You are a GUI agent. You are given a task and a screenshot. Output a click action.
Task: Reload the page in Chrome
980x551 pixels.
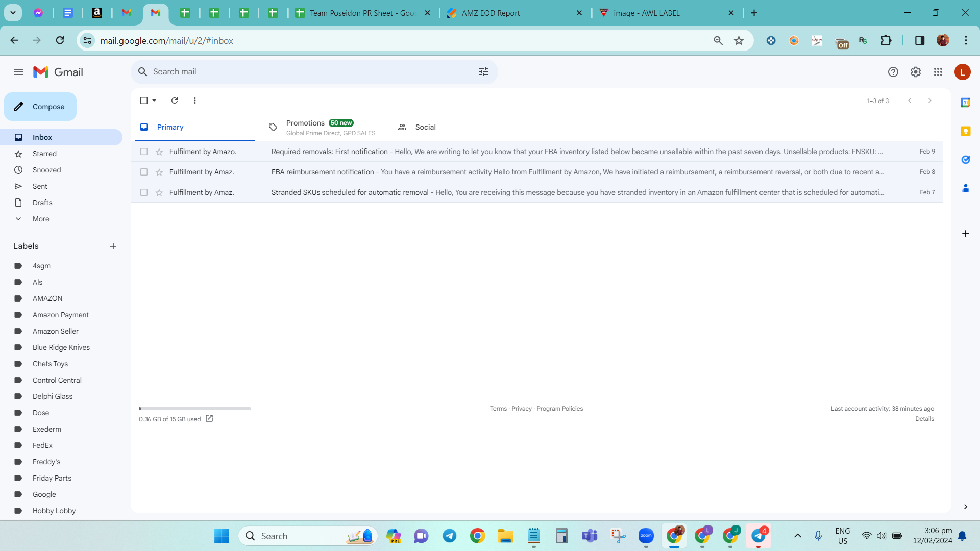[x=60, y=40]
